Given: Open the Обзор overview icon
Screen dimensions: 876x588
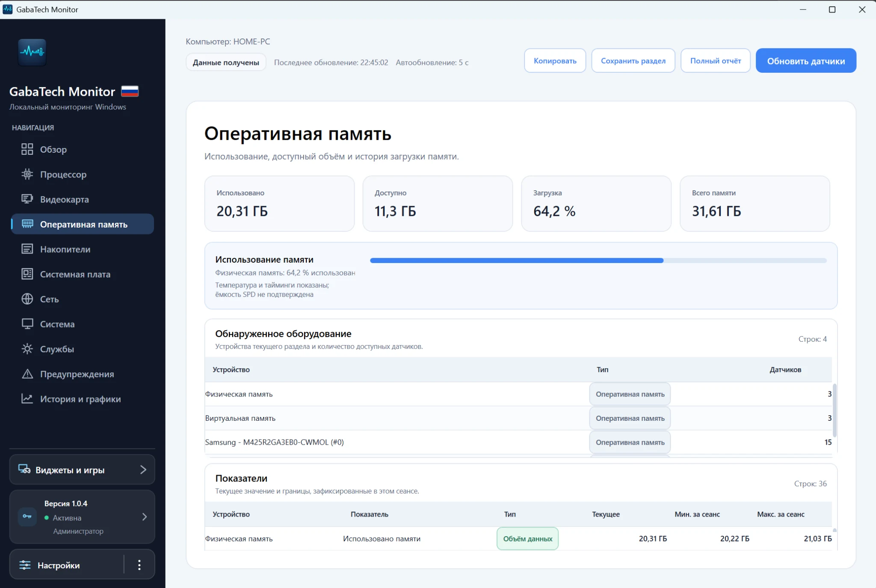Looking at the screenshot, I should 27,149.
